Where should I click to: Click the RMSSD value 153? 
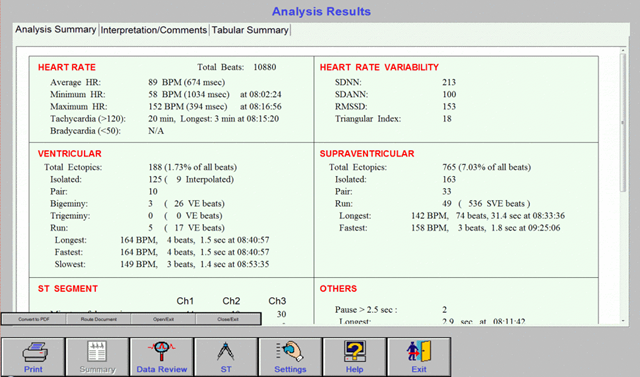449,106
